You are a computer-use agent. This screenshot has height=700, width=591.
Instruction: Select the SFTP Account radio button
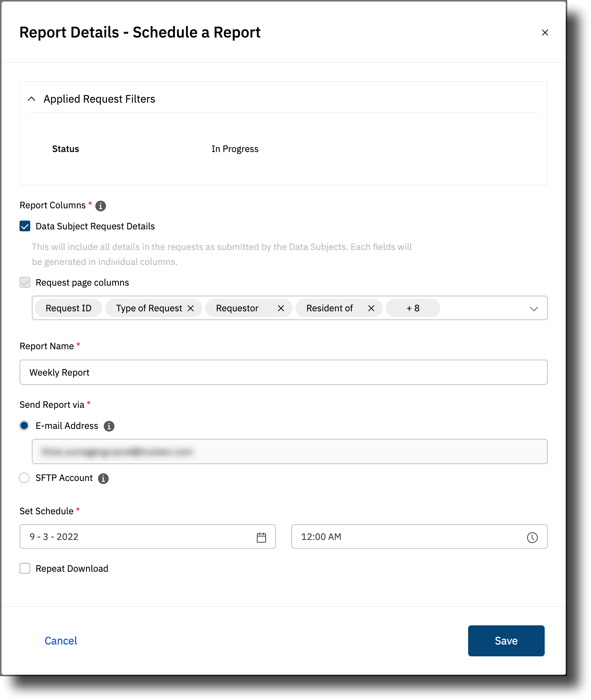coord(24,478)
